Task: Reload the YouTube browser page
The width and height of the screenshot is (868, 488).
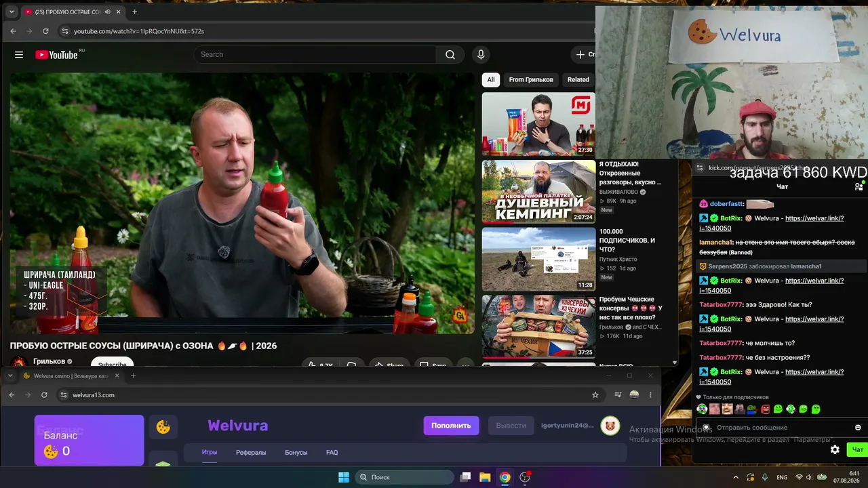Action: (45, 31)
